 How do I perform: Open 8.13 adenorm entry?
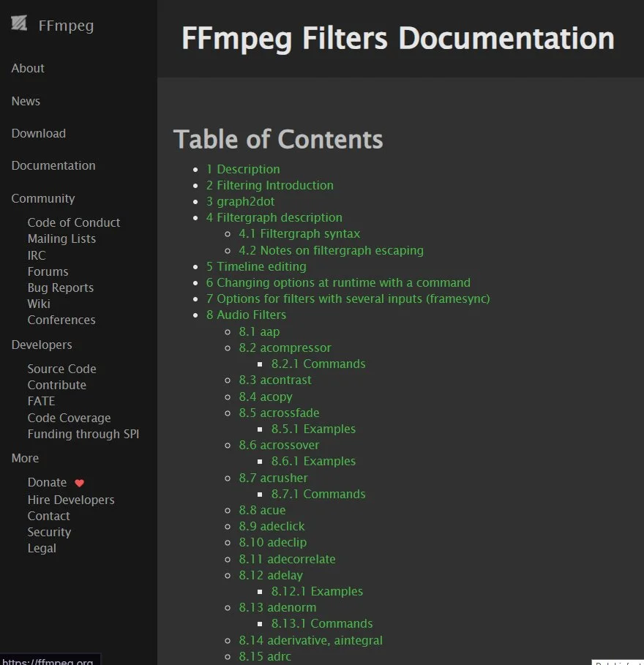click(278, 607)
